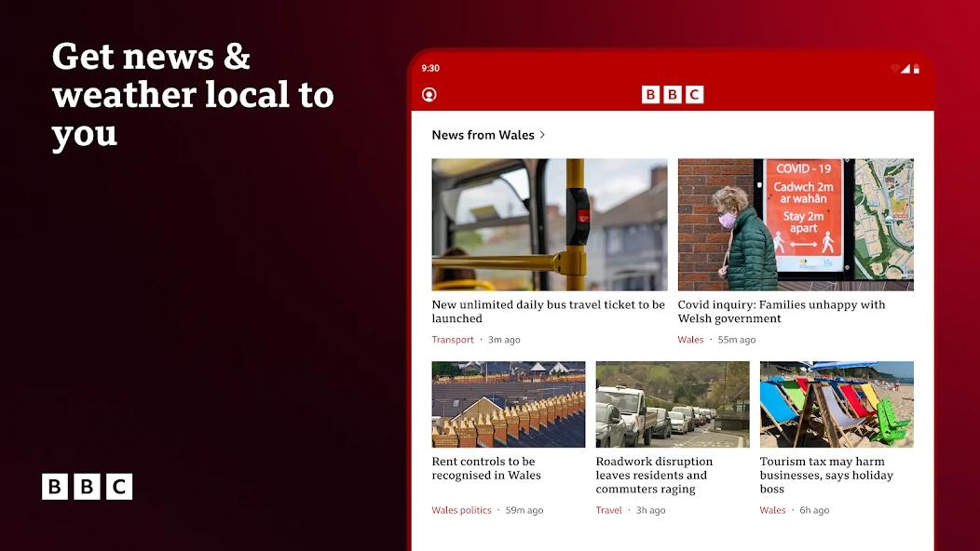980x551 pixels.
Task: Select the Wales politics topic tag
Action: pos(461,510)
